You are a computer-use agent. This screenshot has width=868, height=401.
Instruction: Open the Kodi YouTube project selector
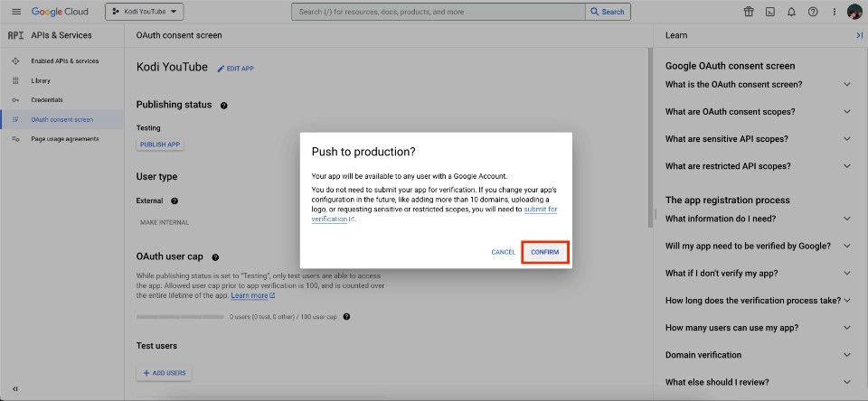tap(144, 12)
